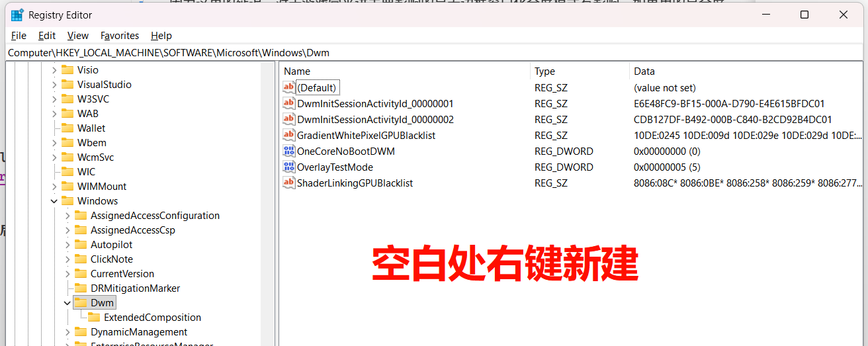Click the VisualStudio folder icon
Viewport: 868px width, 346px height.
(x=67, y=85)
